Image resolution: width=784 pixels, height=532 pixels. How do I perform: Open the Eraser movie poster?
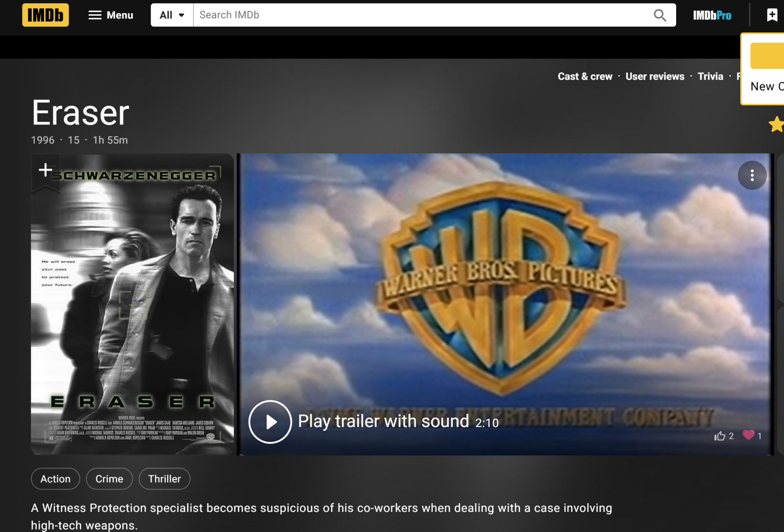(x=132, y=314)
